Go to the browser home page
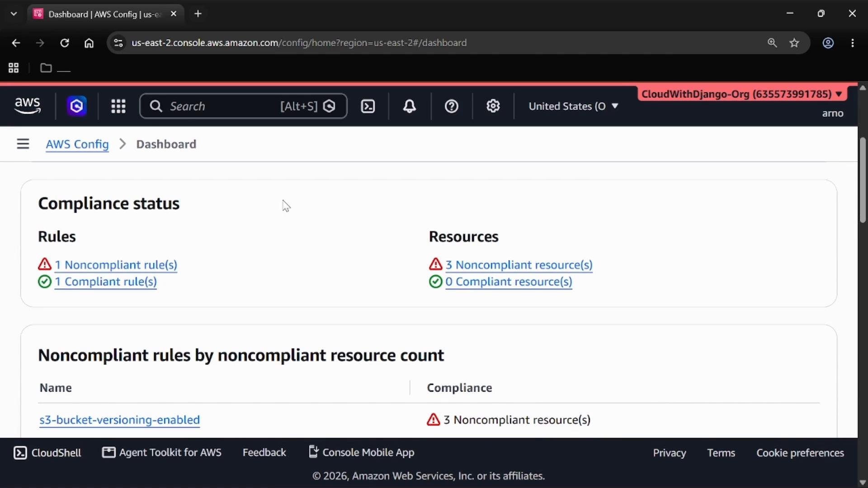 (89, 43)
